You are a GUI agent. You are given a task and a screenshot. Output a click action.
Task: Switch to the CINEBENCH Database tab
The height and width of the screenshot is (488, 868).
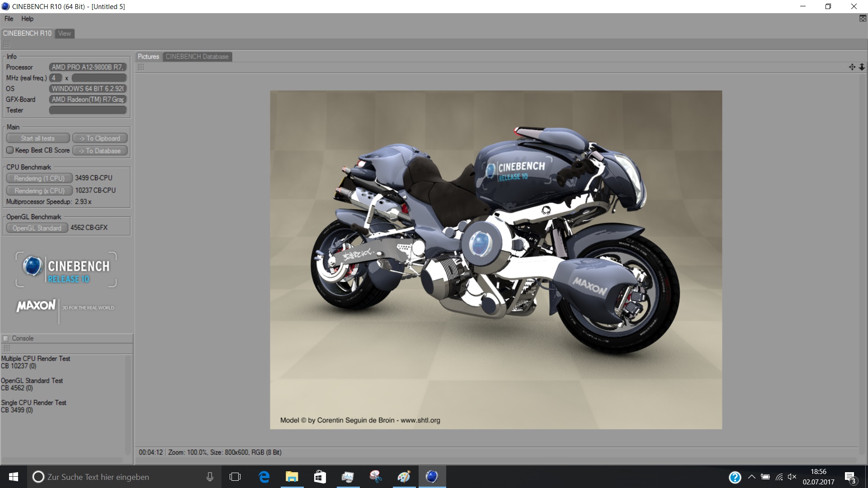[x=197, y=56]
